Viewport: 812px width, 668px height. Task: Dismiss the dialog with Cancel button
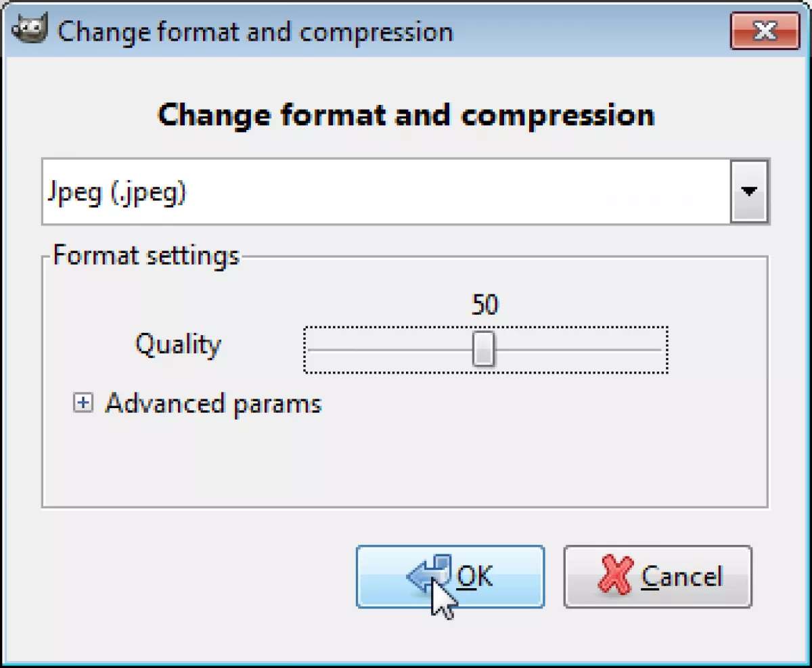658,577
